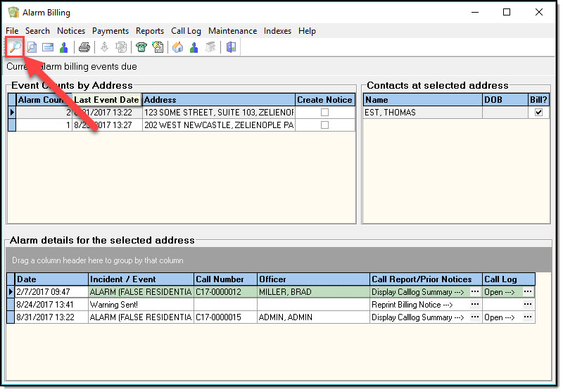Click the envelope notice toolbar icon
The image size is (563, 392).
coord(48,47)
